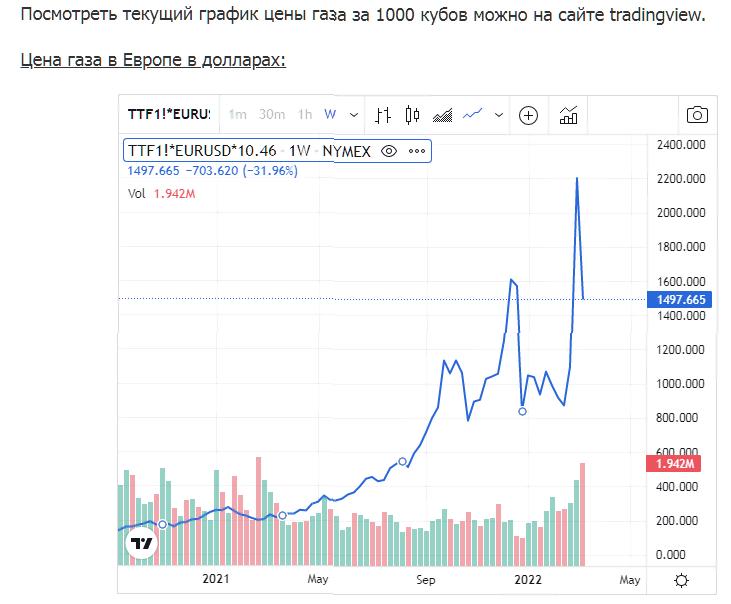This screenshot has width=731, height=604.
Task: Select the candlestick chart style icon
Action: point(412,115)
